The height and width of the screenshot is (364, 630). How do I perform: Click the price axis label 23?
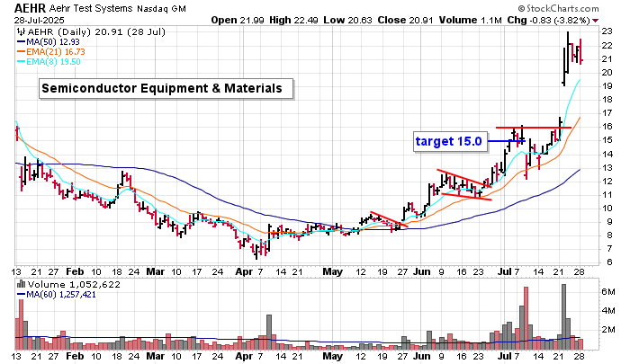point(607,31)
